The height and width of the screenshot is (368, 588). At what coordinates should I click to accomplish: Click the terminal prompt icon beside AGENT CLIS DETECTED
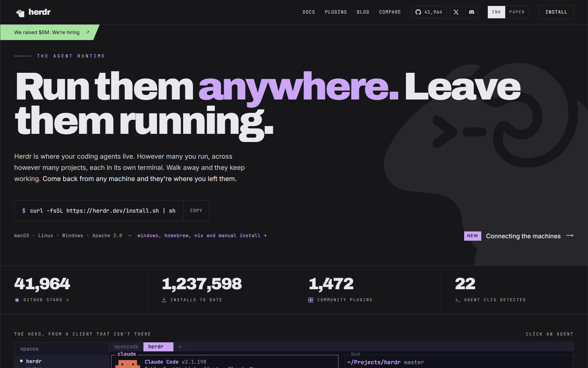click(x=457, y=300)
